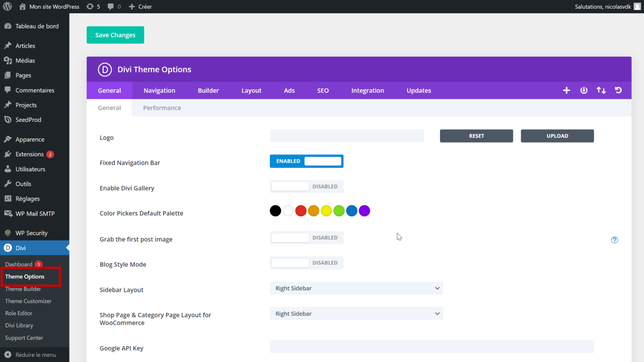Click the WP Mail SMTP envelope icon

click(x=8, y=213)
